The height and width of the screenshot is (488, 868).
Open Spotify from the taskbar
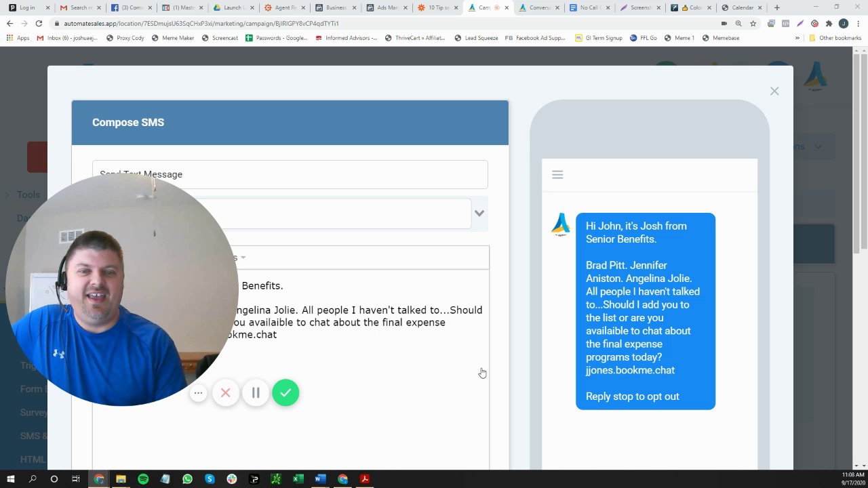tap(143, 479)
